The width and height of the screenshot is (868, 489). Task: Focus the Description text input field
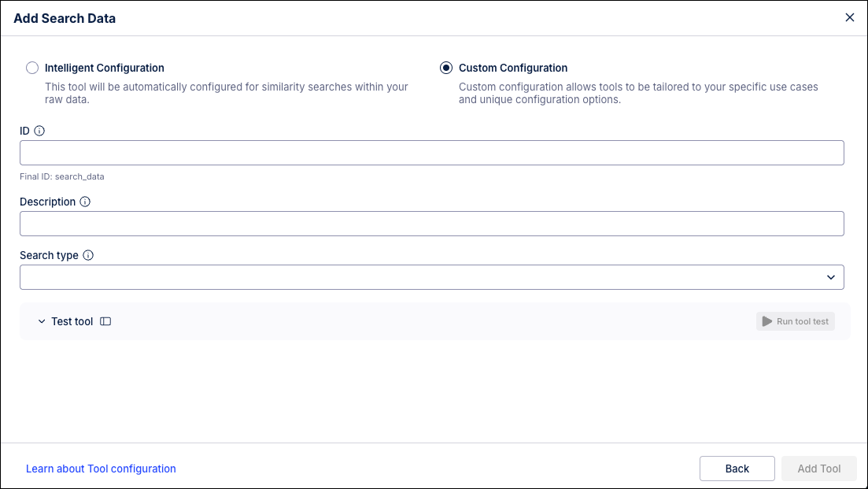tap(432, 224)
